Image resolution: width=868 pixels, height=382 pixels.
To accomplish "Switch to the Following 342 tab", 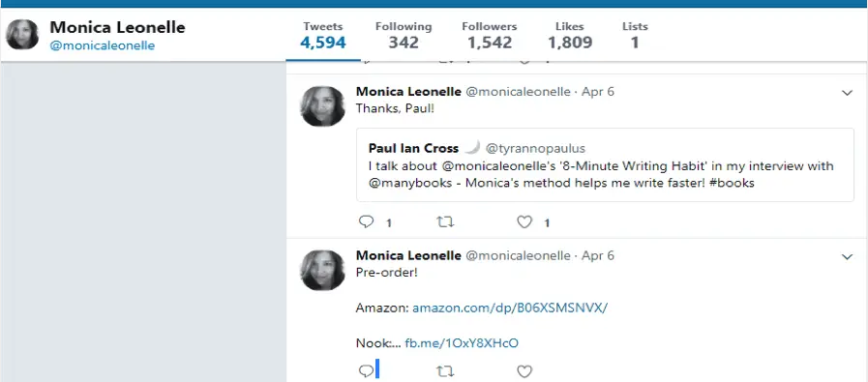I will [403, 35].
